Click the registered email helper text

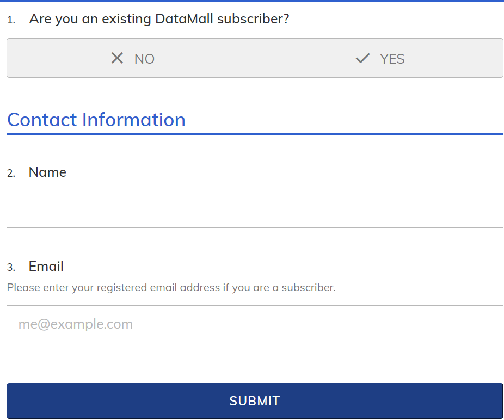pyautogui.click(x=171, y=287)
